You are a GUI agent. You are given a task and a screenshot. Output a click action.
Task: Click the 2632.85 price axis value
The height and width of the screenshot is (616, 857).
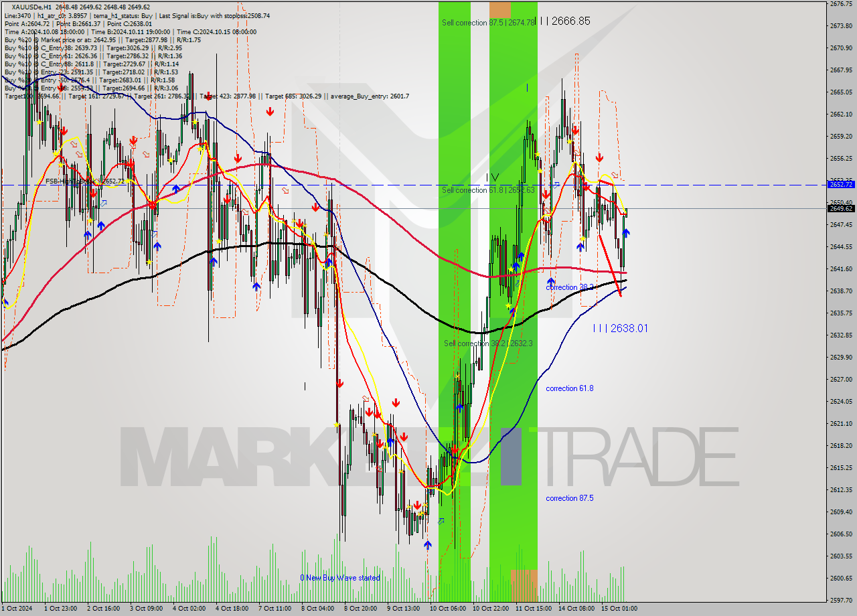click(x=841, y=335)
